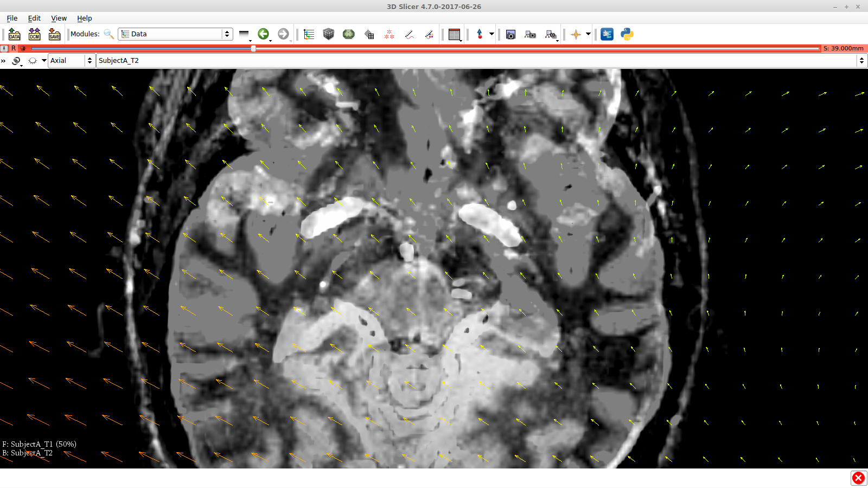
Task: Go back to the previous module
Action: (x=264, y=34)
